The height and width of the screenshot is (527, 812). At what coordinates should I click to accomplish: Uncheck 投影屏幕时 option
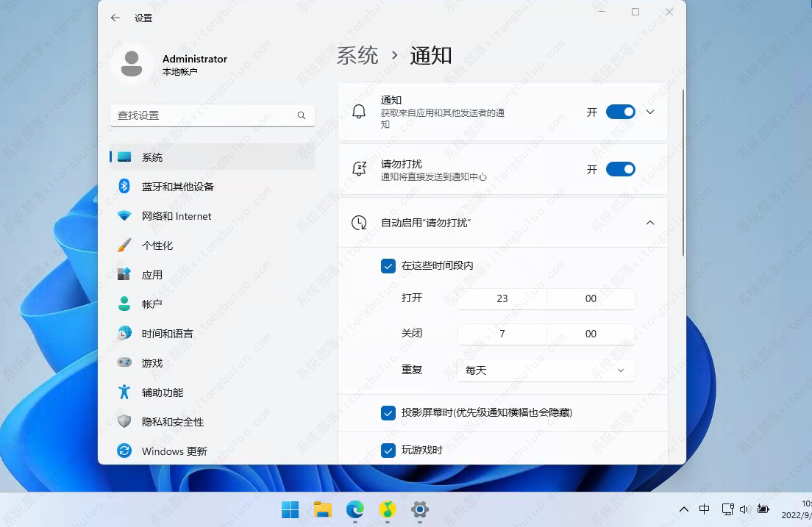(x=388, y=413)
